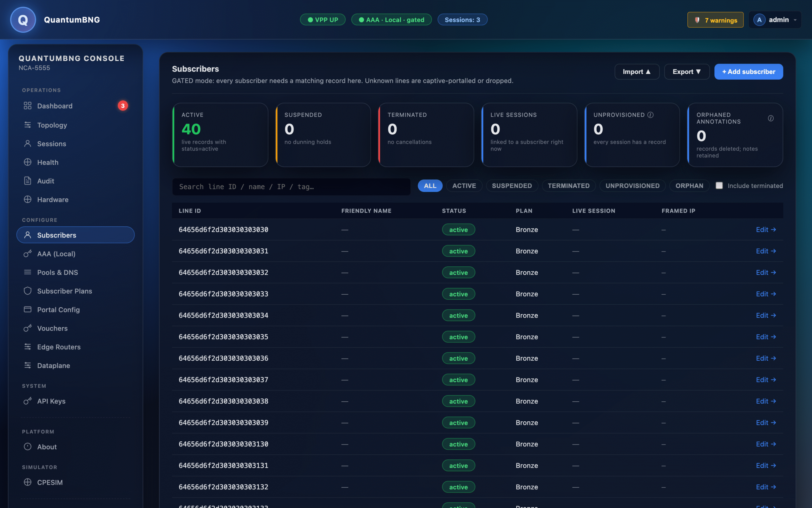Screen dimensions: 812x508
Task: Select the ALL filter tab
Action: 430,186
